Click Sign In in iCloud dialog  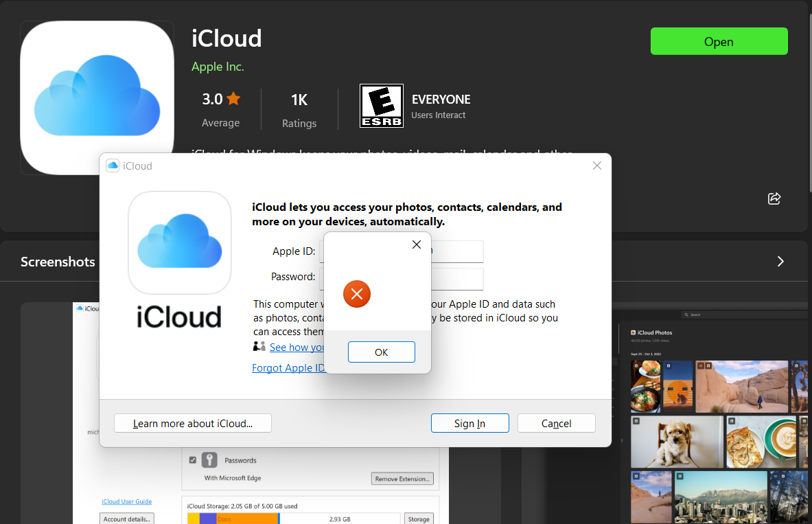pos(469,423)
